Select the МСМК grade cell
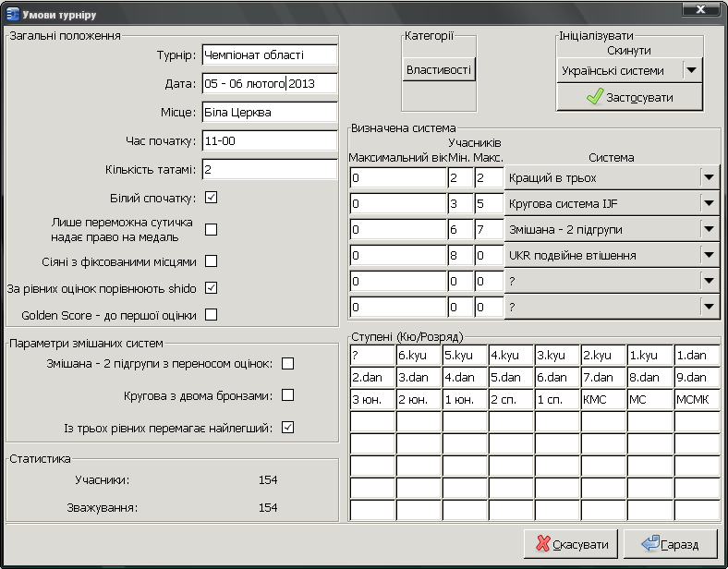The width and height of the screenshot is (728, 569). point(697,399)
